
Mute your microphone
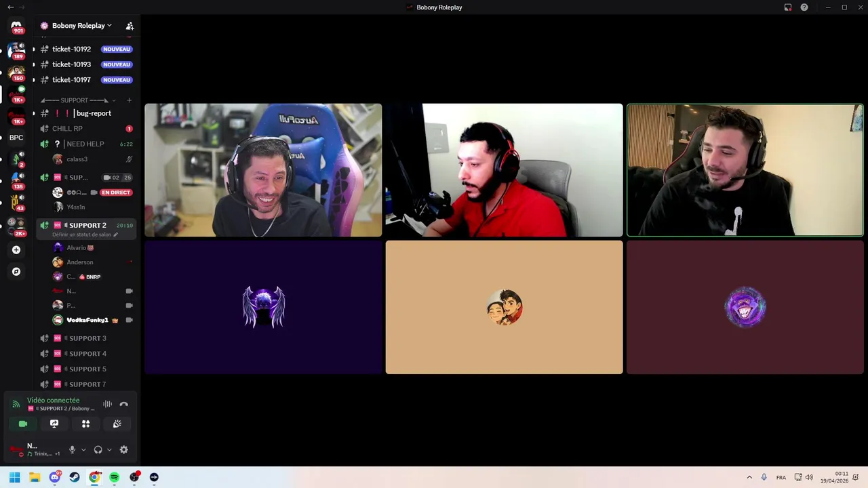coord(72,449)
